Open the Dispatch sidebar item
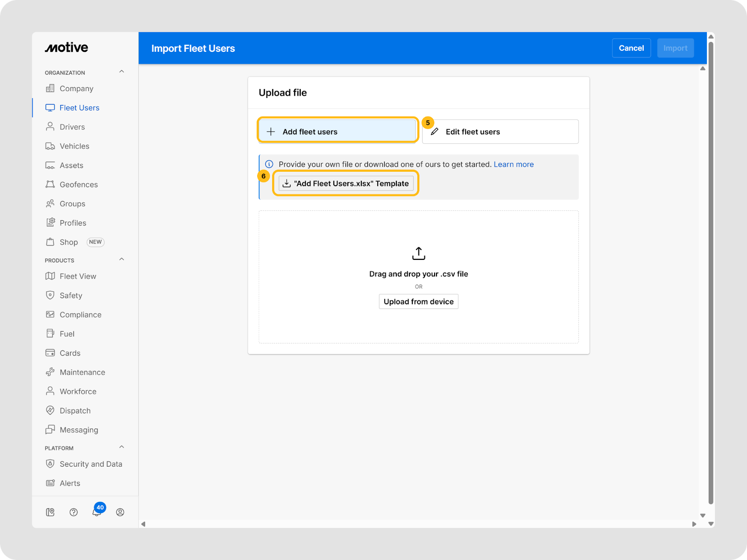The height and width of the screenshot is (560, 747). click(x=75, y=411)
